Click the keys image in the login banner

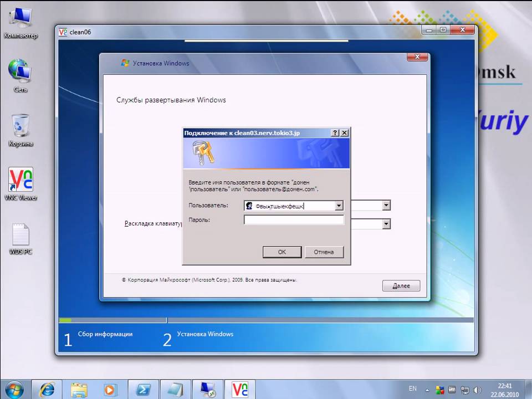click(203, 153)
